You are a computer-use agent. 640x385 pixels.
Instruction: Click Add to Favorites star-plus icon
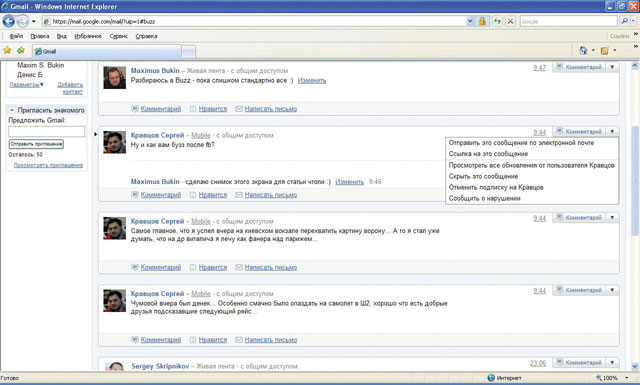click(x=21, y=50)
